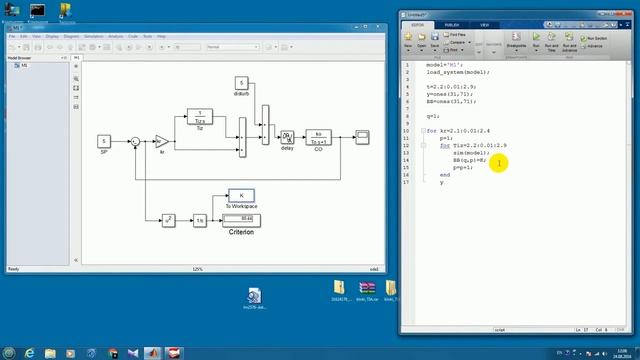Click the Hide/Show Explorer Bar palette icon
Screen dimensions: 640x360
tap(76, 66)
